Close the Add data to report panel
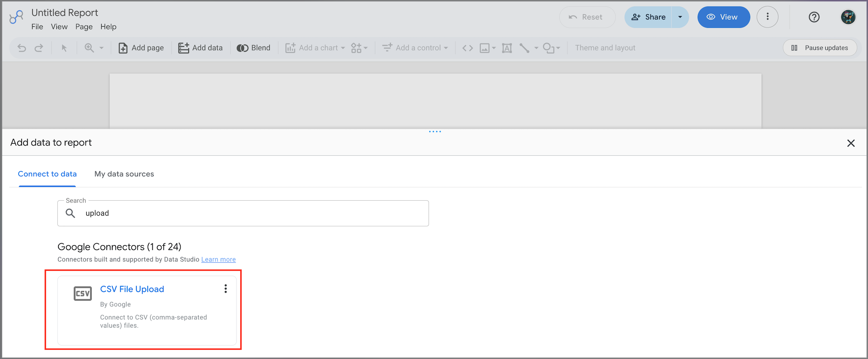868x359 pixels. [851, 143]
